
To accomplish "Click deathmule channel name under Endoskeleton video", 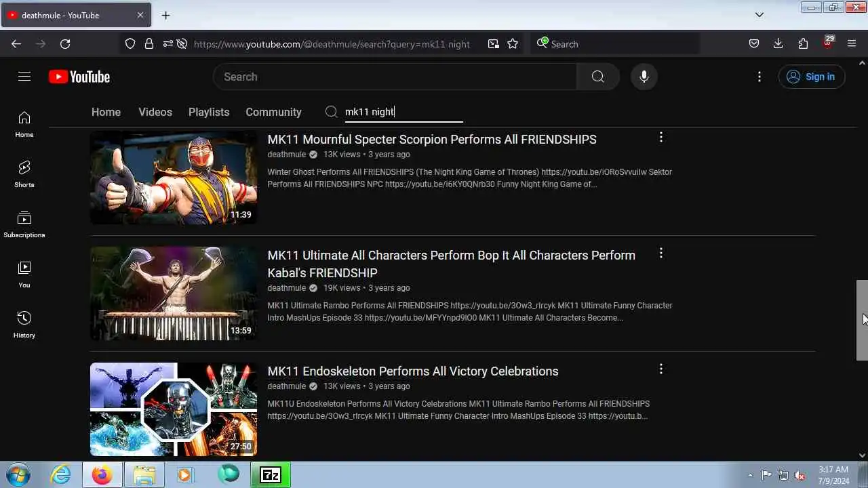I will [x=287, y=386].
